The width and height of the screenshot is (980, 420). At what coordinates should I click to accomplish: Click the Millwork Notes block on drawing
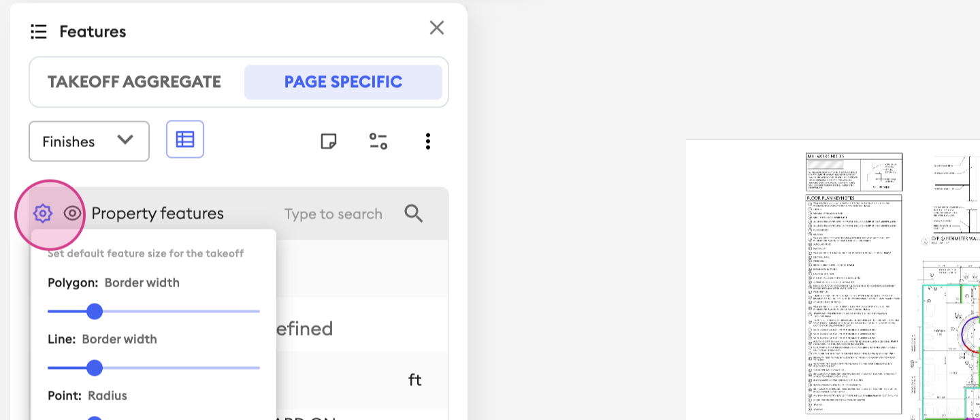click(x=854, y=172)
